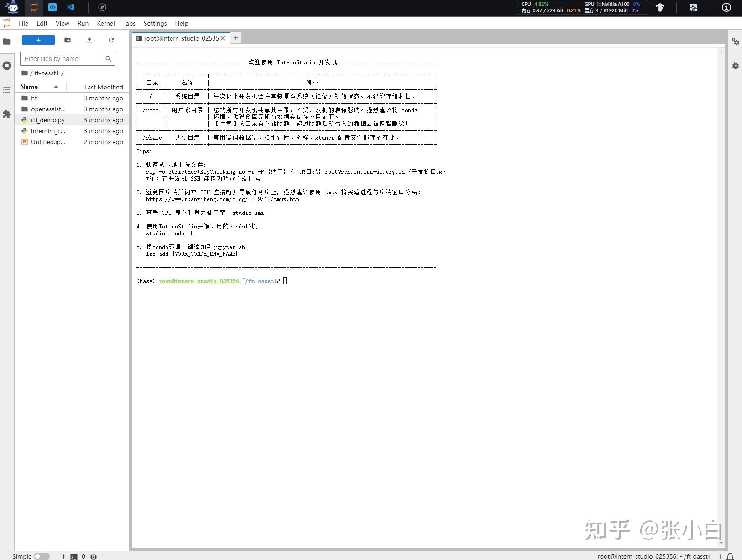
Task: Select the hf folder
Action: pyautogui.click(x=72, y=98)
